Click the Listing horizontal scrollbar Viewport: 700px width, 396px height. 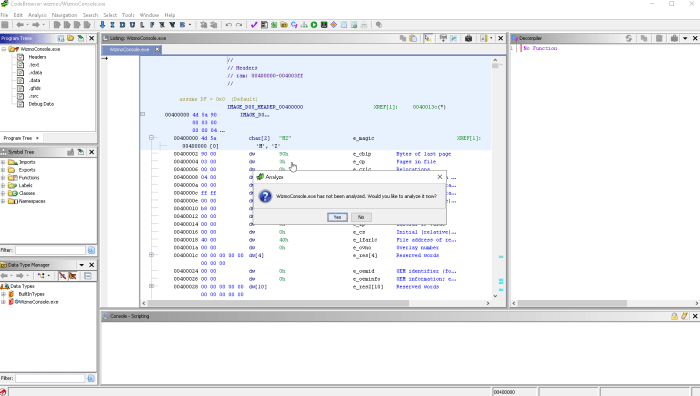click(x=278, y=303)
